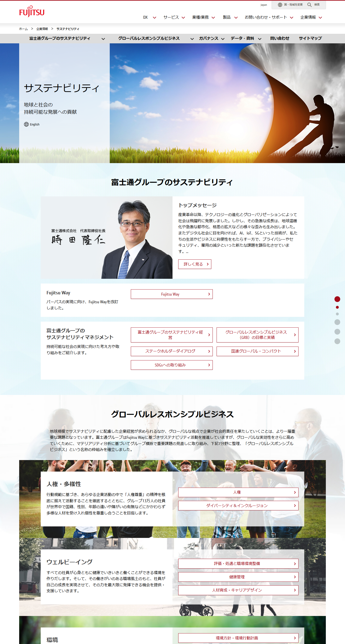Viewport: 345px width, 644px height.
Task: Open the 人権 link button
Action: click(238, 492)
